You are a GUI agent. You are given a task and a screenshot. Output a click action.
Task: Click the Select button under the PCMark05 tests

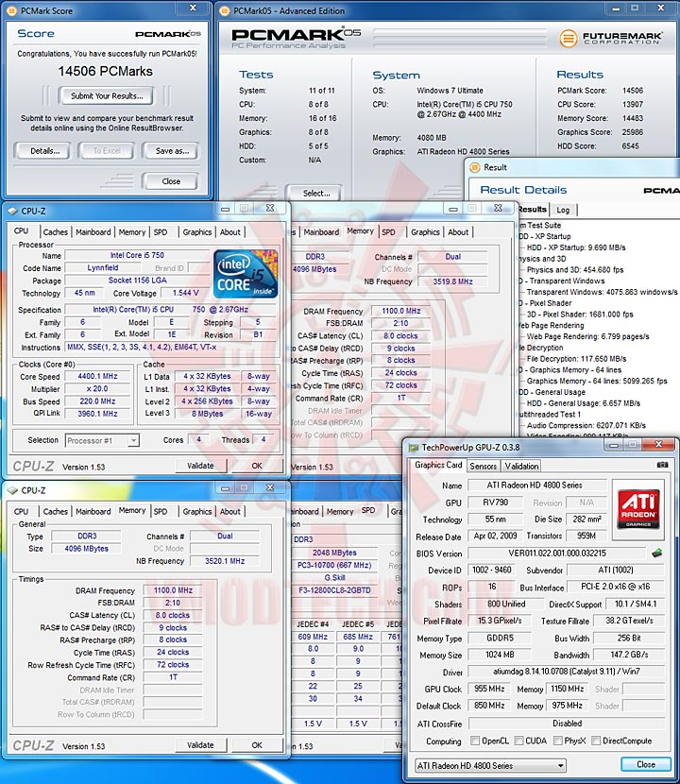click(x=316, y=193)
